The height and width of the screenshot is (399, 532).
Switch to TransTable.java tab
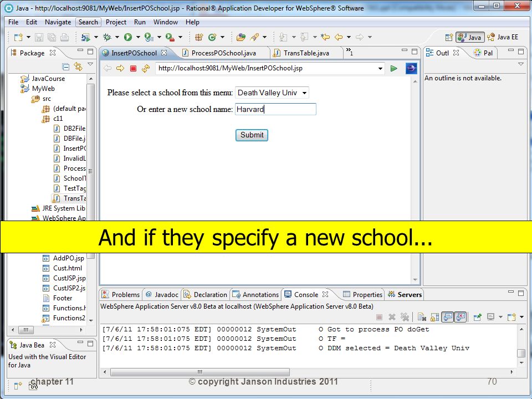(x=306, y=53)
